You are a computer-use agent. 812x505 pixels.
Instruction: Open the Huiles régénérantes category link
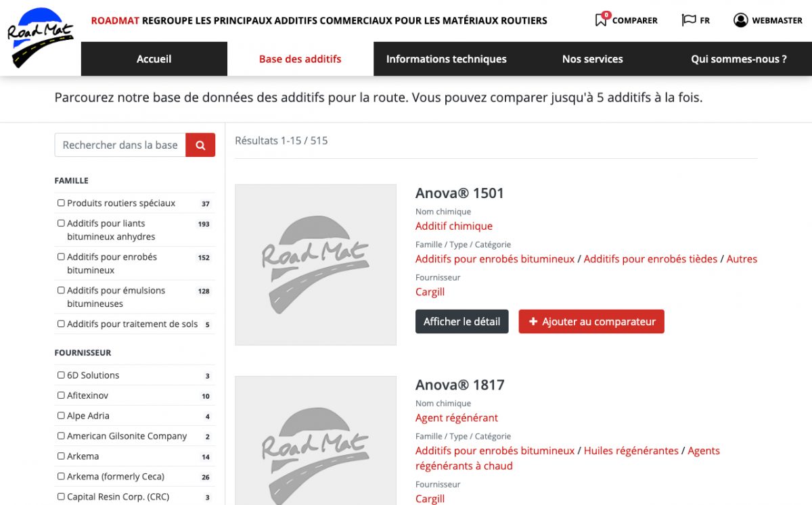point(631,450)
